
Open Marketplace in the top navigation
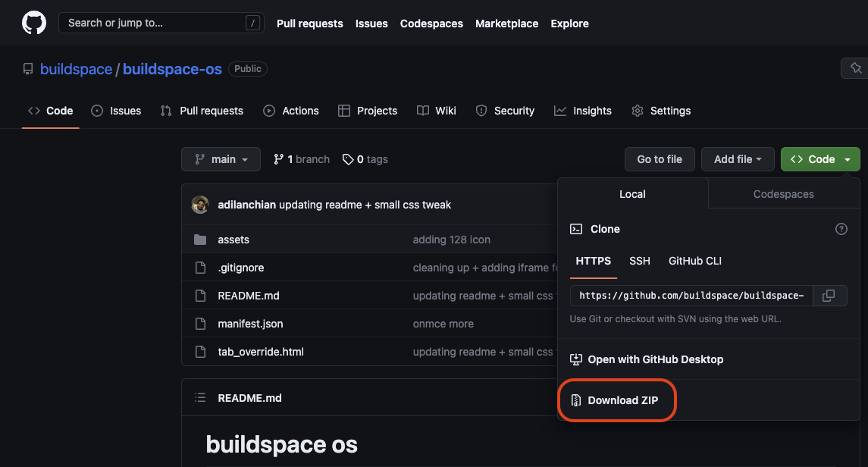pos(507,24)
